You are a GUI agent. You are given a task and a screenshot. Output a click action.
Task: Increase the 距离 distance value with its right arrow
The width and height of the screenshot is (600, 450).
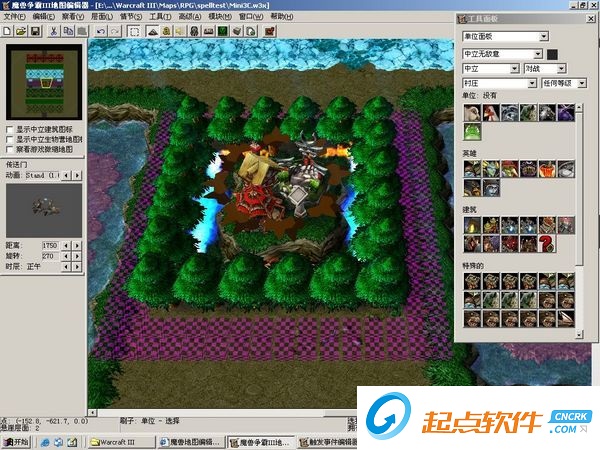click(77, 245)
